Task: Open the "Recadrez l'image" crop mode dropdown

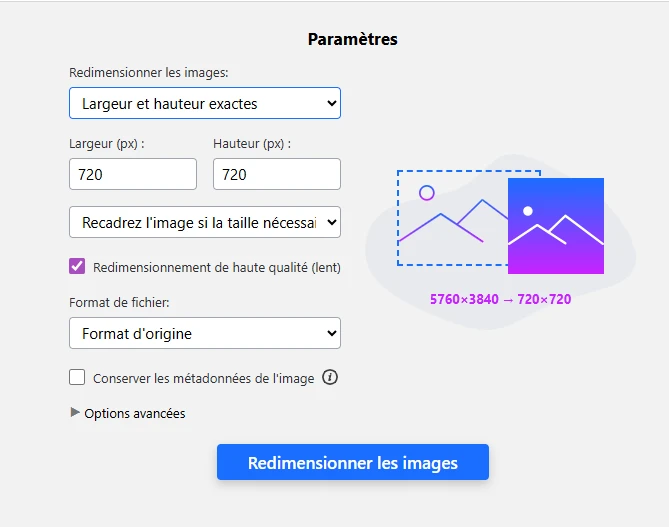Action: coord(205,222)
